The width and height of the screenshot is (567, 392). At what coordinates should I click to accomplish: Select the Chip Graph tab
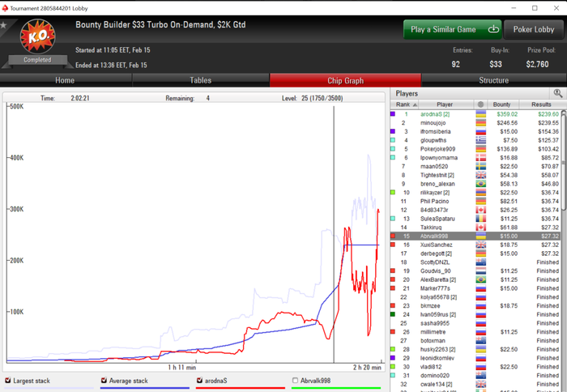click(345, 80)
